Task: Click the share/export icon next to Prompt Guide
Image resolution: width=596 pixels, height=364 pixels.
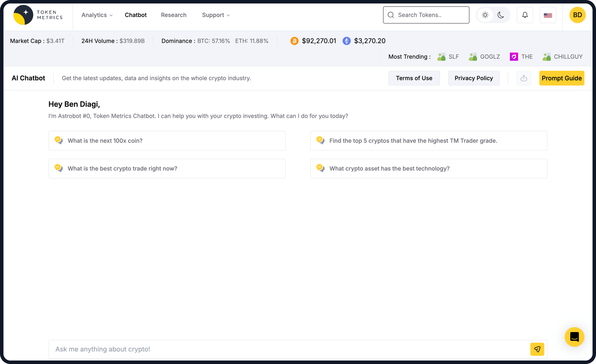Action: 524,78
